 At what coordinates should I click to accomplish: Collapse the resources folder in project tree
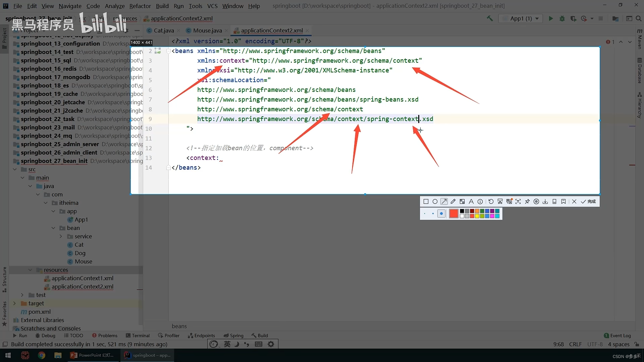pyautogui.click(x=31, y=270)
